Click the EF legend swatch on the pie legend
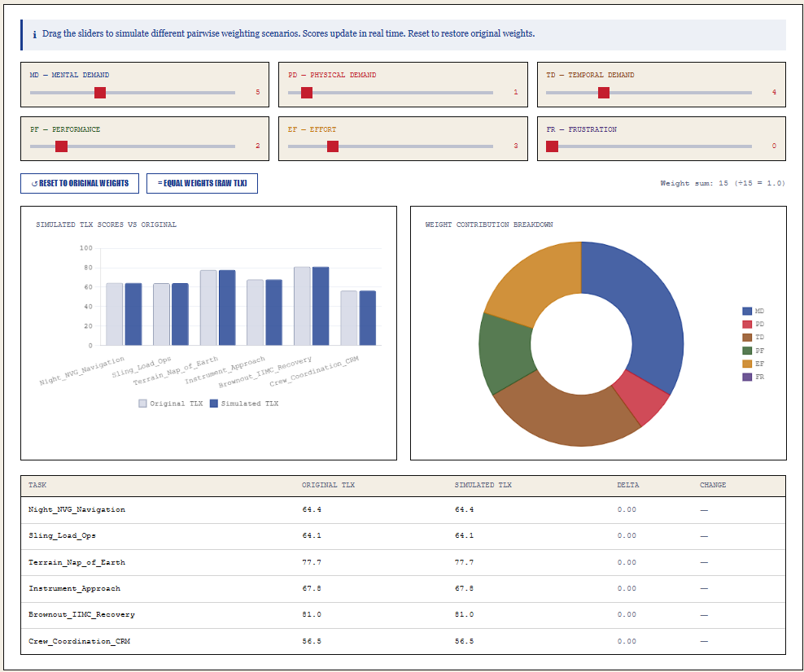Screen dimensions: 804x672 747,364
